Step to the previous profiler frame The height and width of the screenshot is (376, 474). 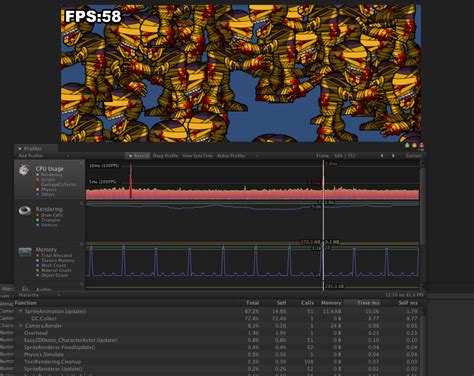point(382,156)
